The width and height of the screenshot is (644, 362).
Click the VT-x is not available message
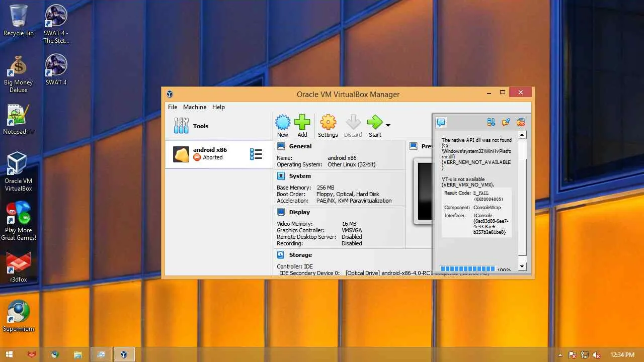point(468,182)
